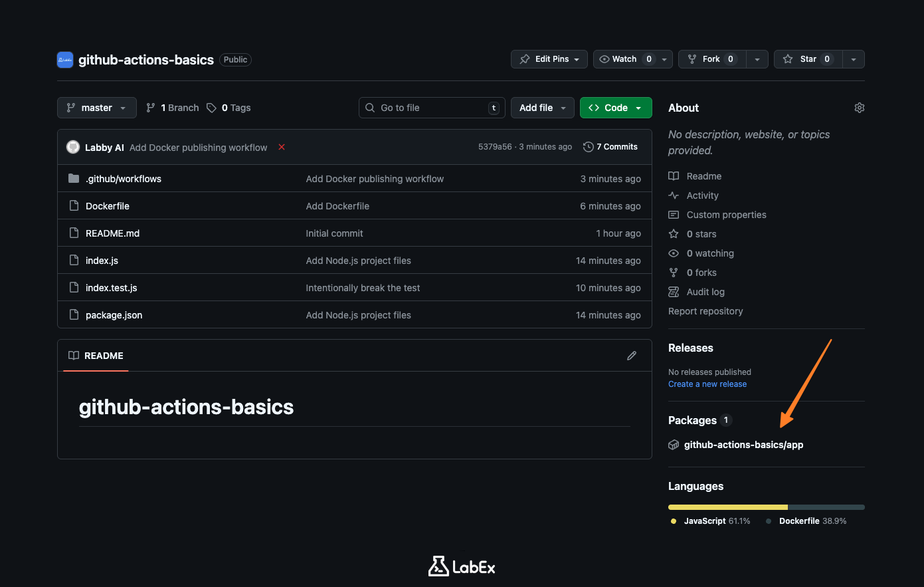924x587 pixels.
Task: Open index.test.js file
Action: click(x=112, y=288)
